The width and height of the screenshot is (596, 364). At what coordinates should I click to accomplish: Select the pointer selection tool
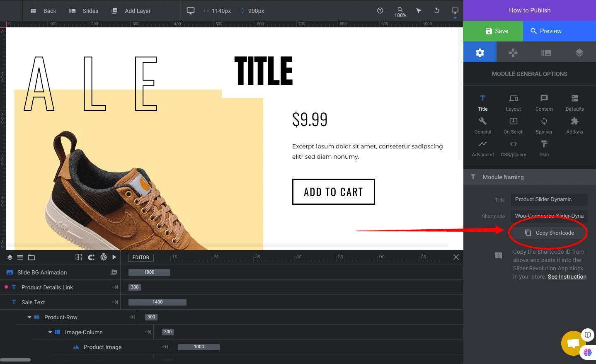coord(419,11)
